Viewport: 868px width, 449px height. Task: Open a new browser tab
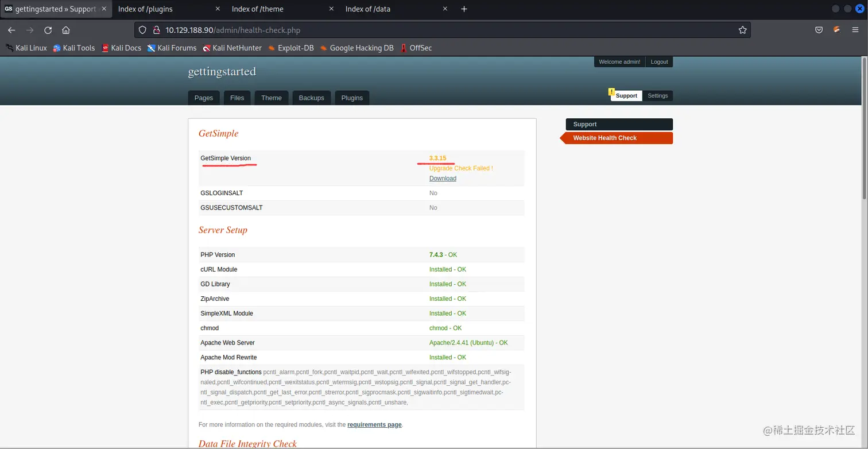(464, 9)
